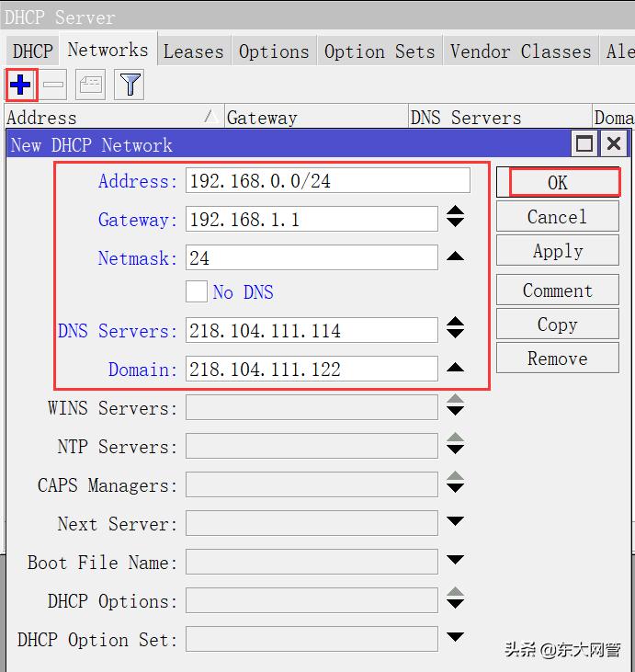Select the Networks tab
The height and width of the screenshot is (672, 635).
click(x=108, y=50)
